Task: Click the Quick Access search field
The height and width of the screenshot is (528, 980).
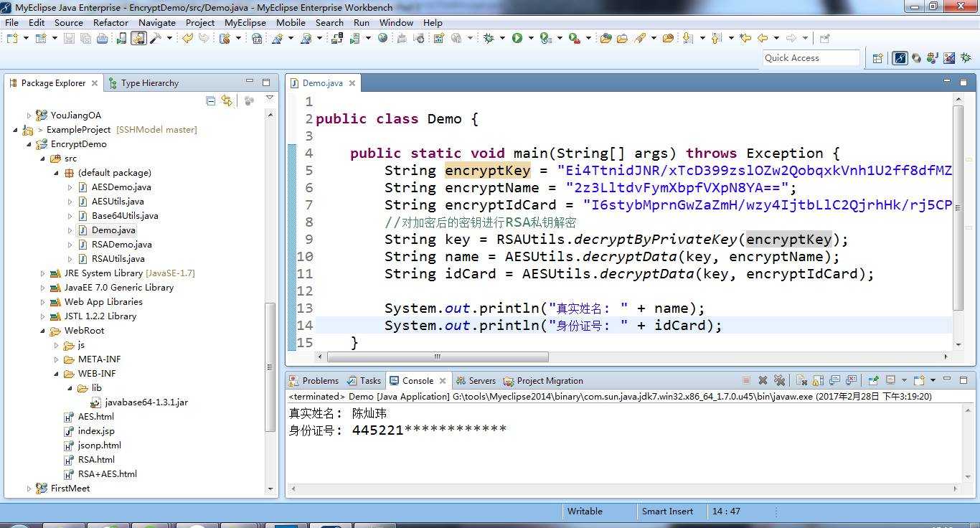Action: [811, 58]
